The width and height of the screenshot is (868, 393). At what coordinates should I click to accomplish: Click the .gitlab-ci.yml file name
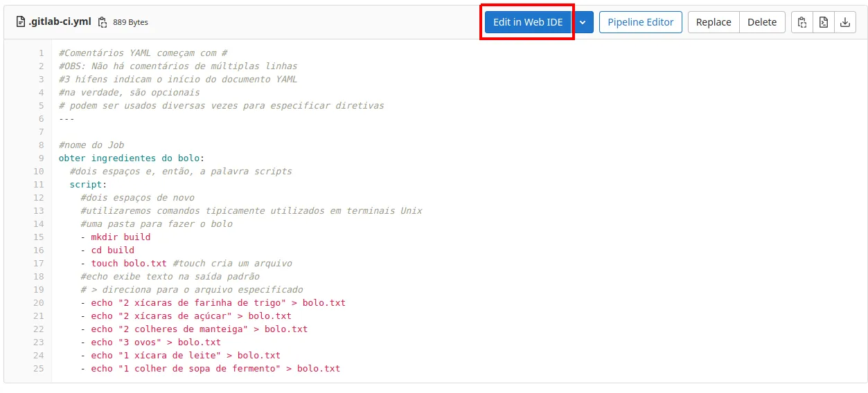pyautogui.click(x=60, y=22)
